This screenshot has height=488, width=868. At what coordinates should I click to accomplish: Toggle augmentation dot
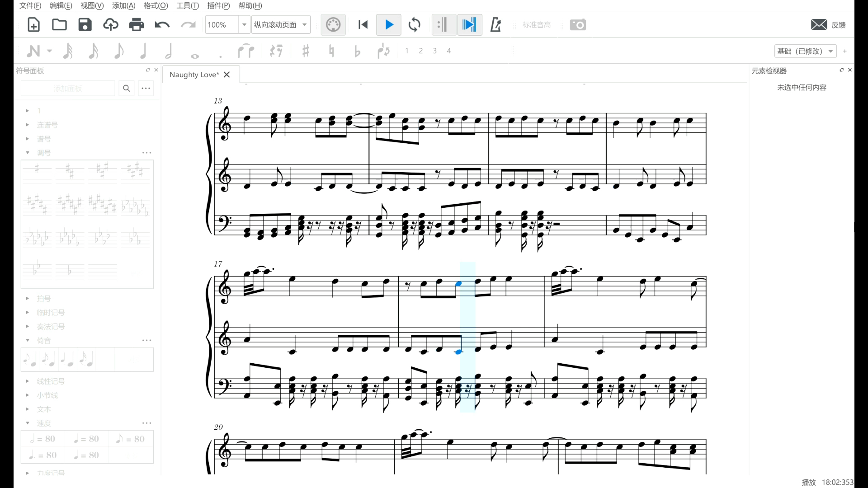coord(221,56)
